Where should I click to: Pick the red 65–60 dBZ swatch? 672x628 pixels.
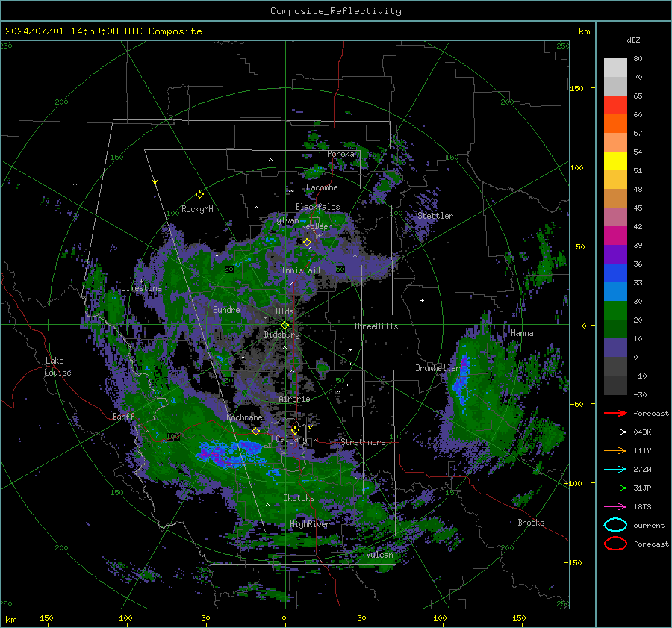click(615, 105)
